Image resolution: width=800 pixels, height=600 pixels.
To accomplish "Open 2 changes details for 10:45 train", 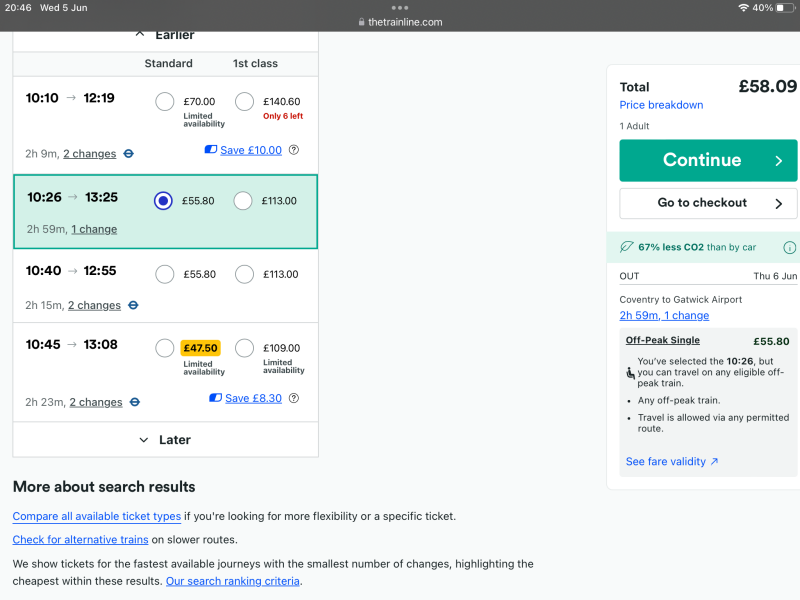I will click(96, 402).
